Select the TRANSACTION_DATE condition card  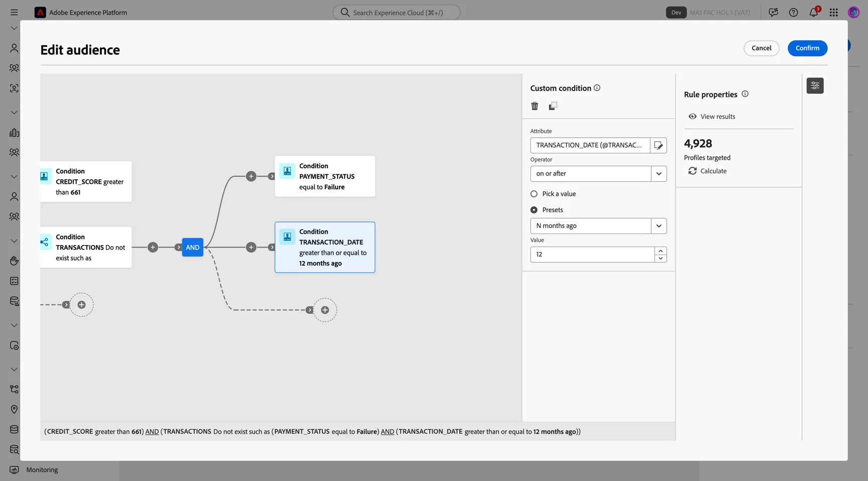(325, 247)
